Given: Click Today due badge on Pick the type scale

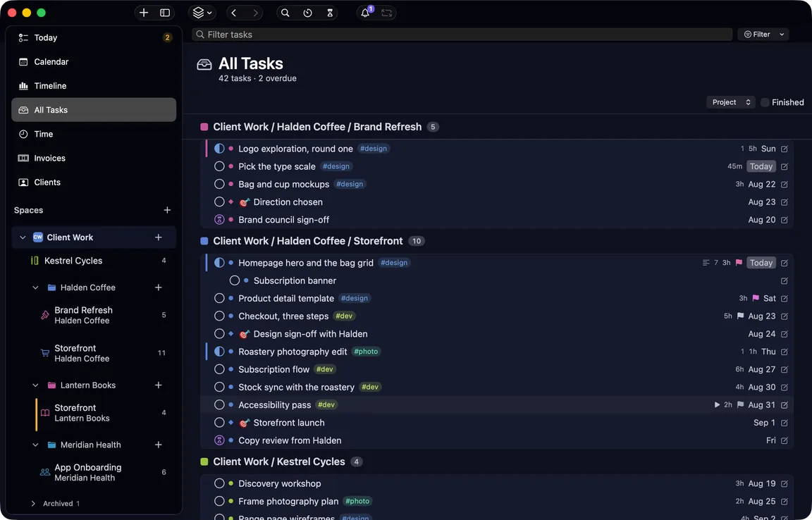Looking at the screenshot, I should tap(761, 166).
